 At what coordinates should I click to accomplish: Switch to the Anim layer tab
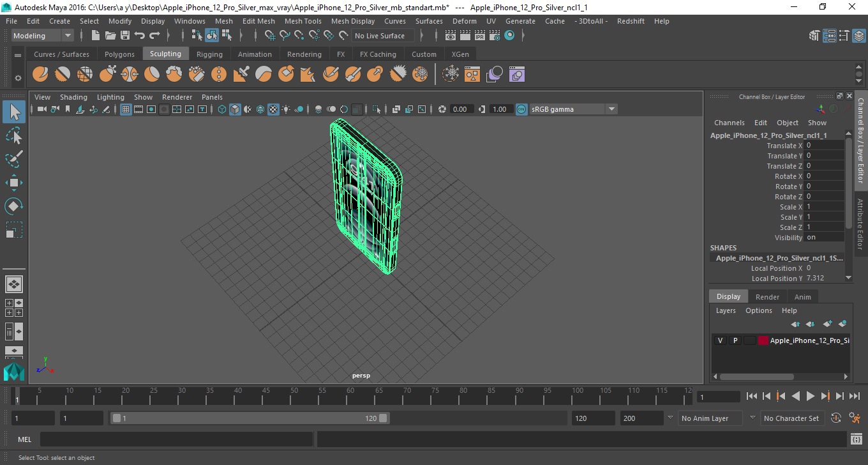(x=802, y=297)
